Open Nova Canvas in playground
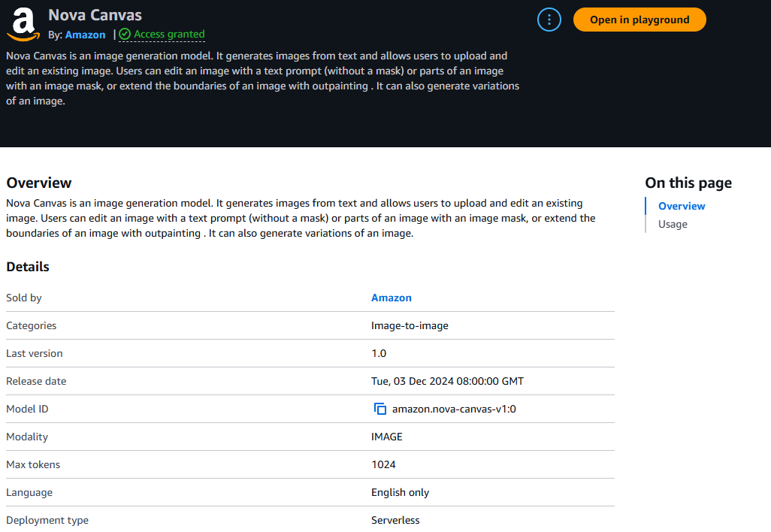The image size is (771, 532). point(639,20)
